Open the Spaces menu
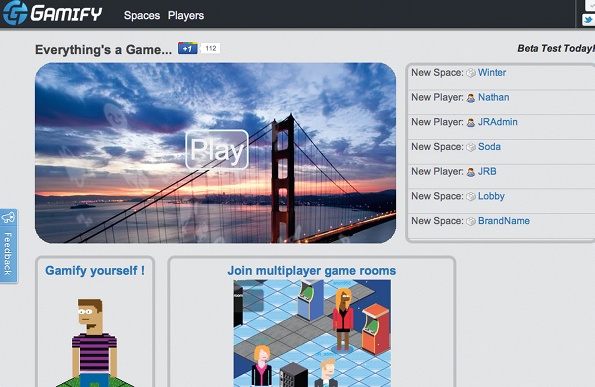Viewport: 595px width, 387px height. (x=142, y=16)
